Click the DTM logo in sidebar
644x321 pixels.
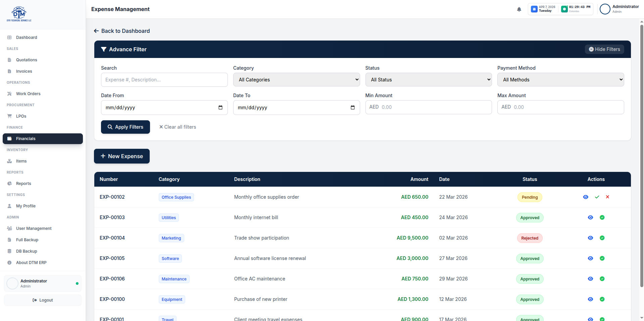(x=19, y=14)
